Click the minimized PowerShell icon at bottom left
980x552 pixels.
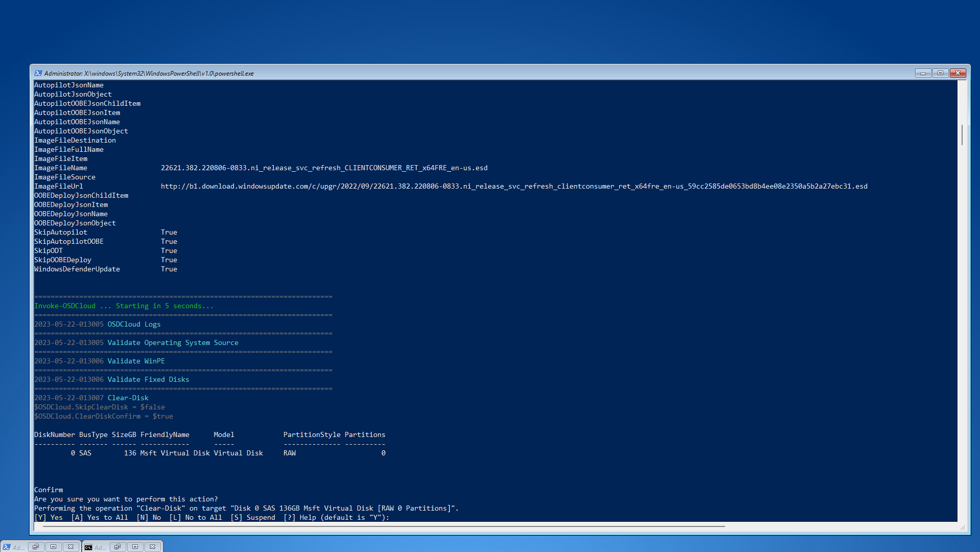pos(7,547)
